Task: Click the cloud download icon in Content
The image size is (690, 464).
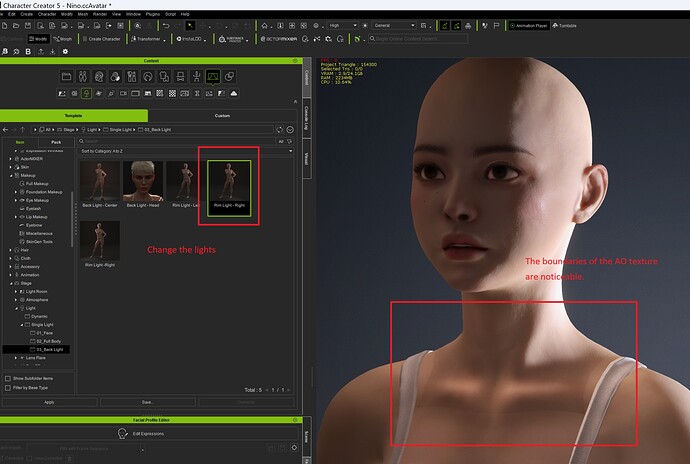Action: 234,93
